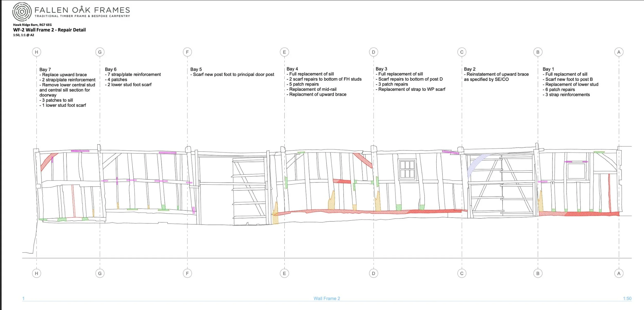644x310 pixels.
Task: Select grid marker G at the top
Action: (99, 51)
